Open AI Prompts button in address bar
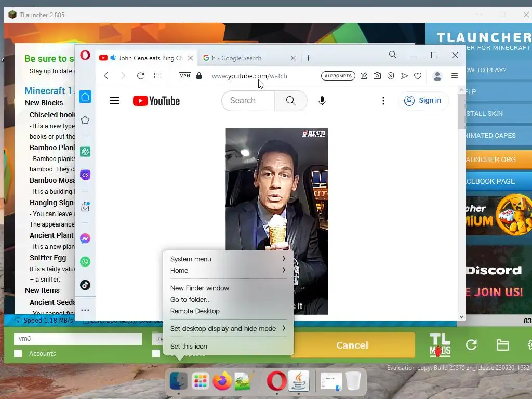The height and width of the screenshot is (399, 532). click(x=338, y=76)
